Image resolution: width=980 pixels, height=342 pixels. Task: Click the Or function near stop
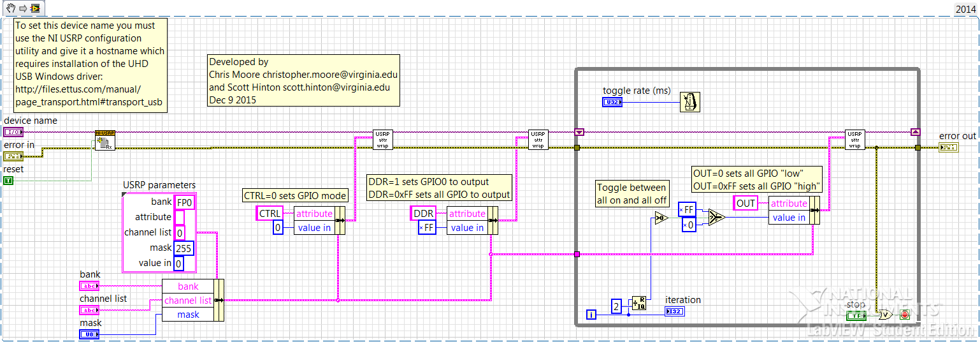[884, 315]
